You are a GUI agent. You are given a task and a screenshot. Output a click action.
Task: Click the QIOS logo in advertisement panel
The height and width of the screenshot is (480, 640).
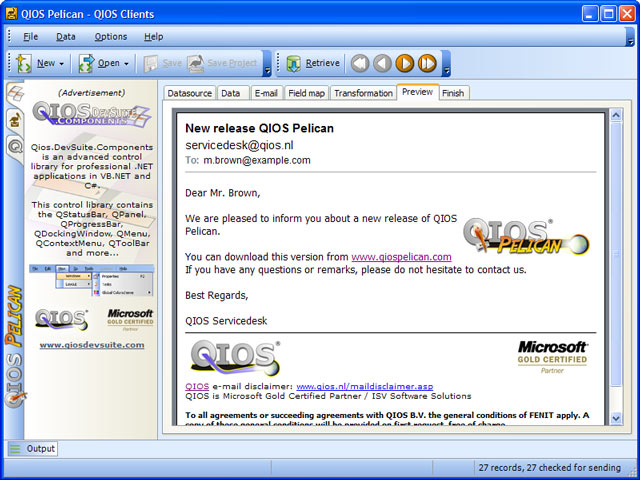pos(61,319)
